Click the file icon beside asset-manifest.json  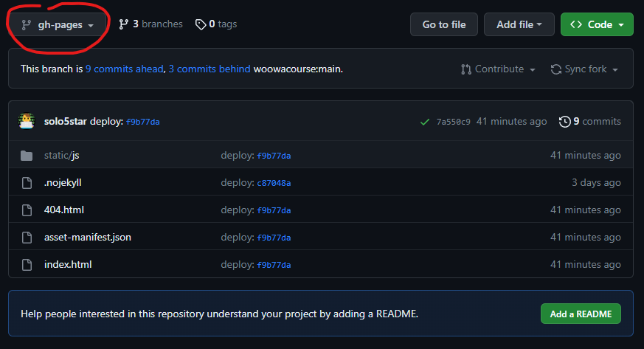[x=27, y=238]
